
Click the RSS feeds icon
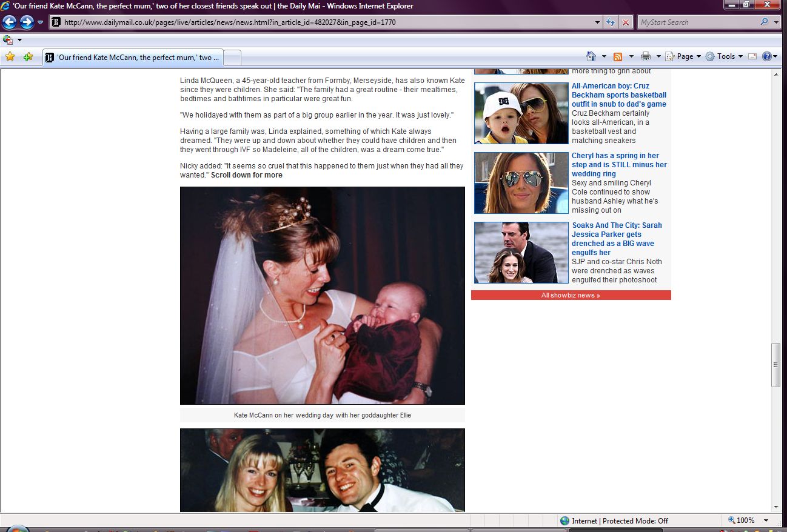pyautogui.click(x=618, y=56)
